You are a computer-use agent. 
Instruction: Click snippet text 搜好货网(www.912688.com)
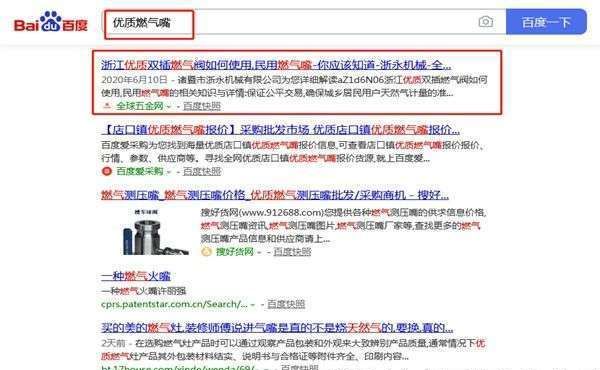coord(262,212)
